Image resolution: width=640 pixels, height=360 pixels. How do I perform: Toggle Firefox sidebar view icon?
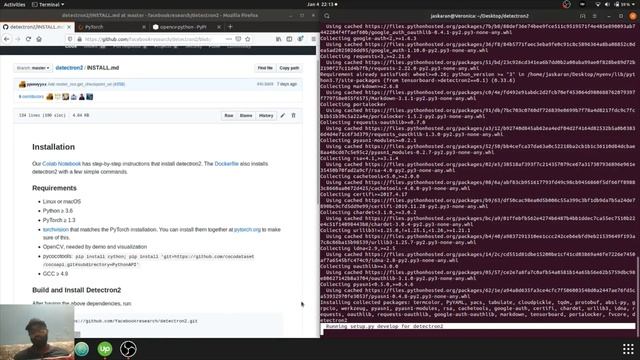(289, 39)
